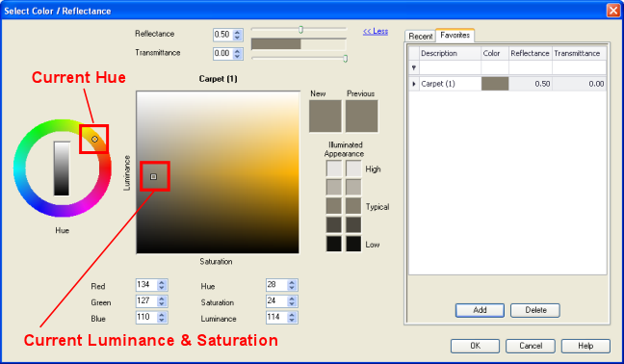
Task: Click the Green value input field
Action: (146, 301)
